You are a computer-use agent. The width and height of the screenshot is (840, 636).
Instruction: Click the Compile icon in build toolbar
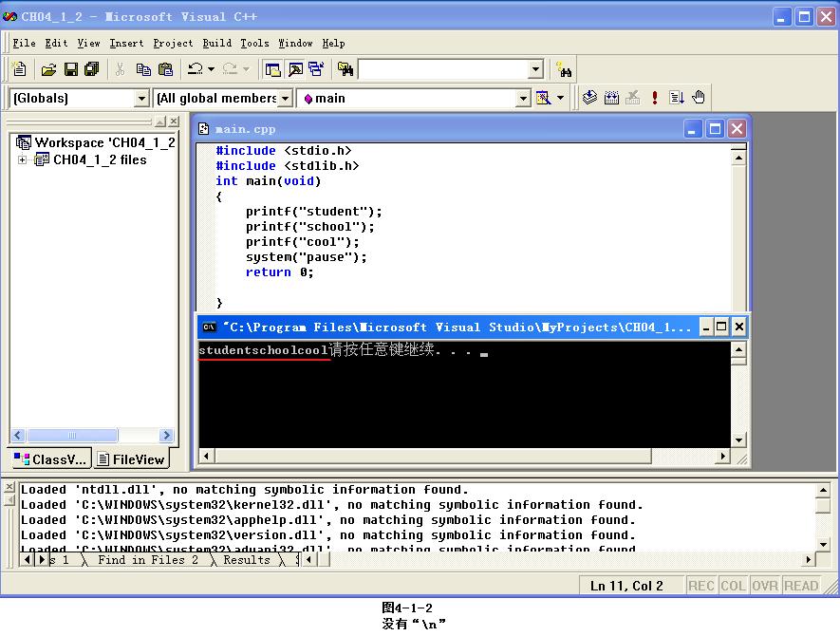[x=589, y=98]
